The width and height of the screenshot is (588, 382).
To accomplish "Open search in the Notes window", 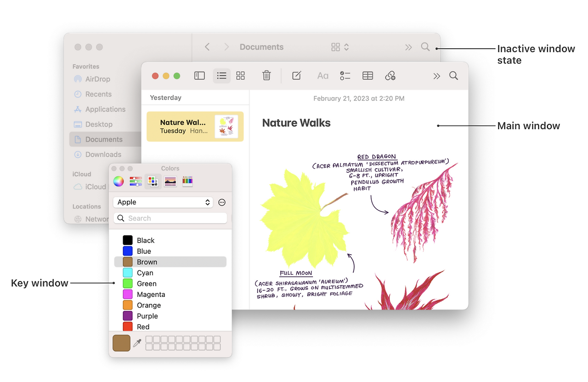I will (453, 76).
